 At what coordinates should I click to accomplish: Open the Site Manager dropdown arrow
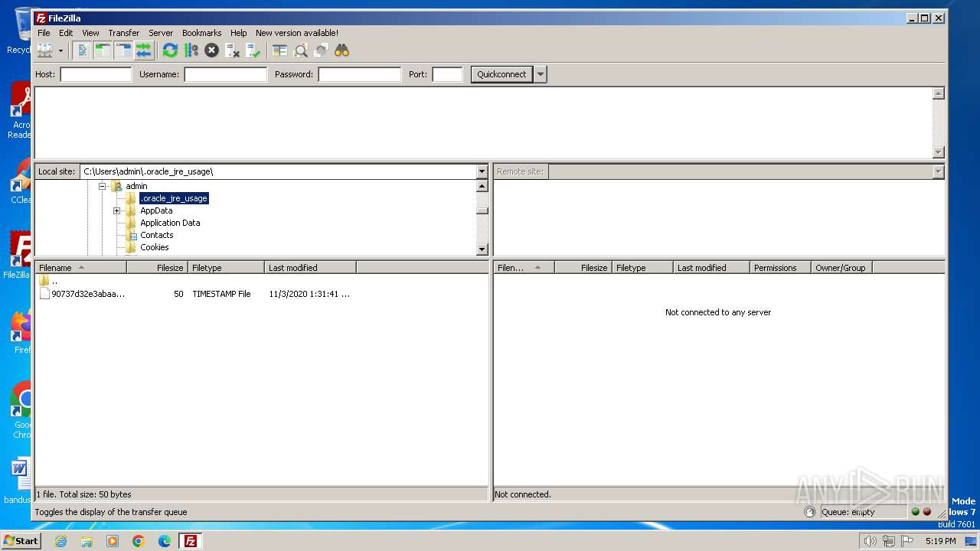click(x=60, y=51)
